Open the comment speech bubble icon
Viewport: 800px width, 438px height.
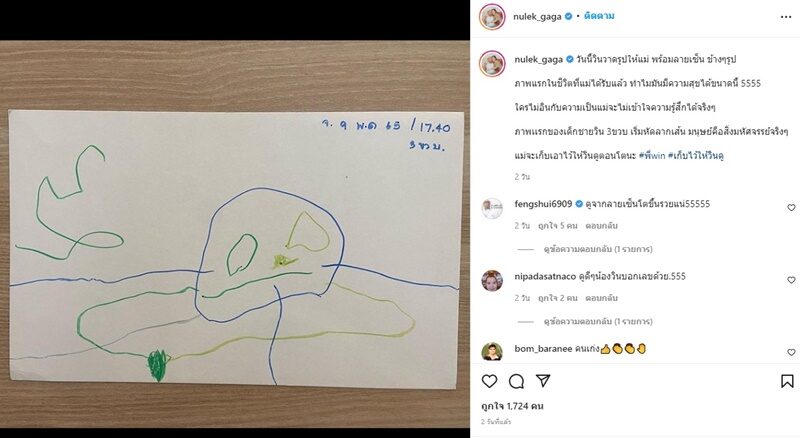tap(516, 381)
